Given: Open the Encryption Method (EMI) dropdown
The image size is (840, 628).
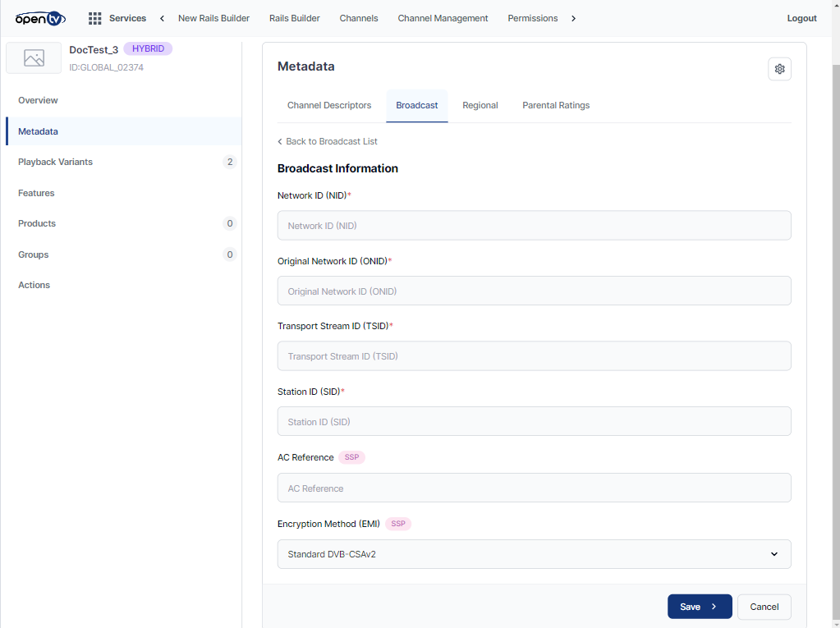Looking at the screenshot, I should click(x=534, y=554).
